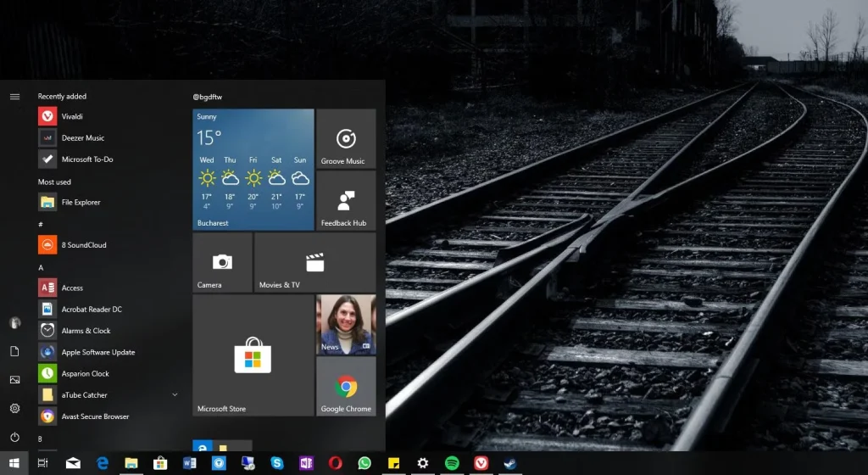Open the Power options in the Start sidebar

point(14,438)
